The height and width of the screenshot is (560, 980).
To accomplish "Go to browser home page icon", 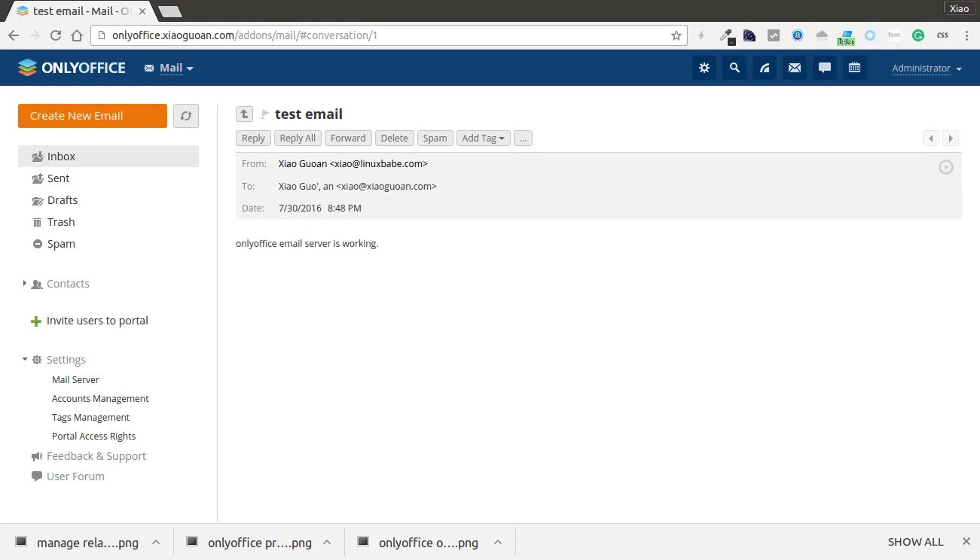I will 77,35.
